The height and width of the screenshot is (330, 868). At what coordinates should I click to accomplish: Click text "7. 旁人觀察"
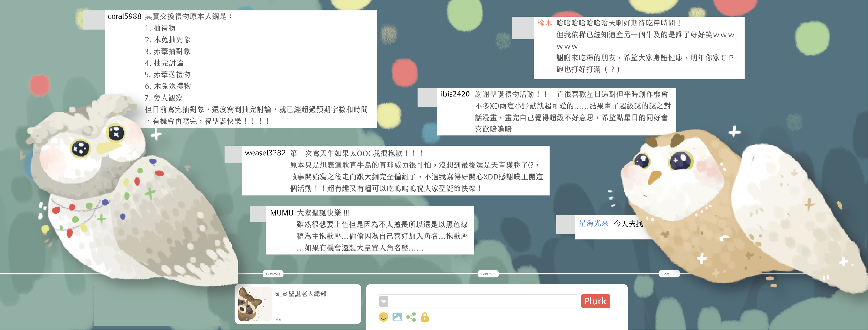(164, 98)
